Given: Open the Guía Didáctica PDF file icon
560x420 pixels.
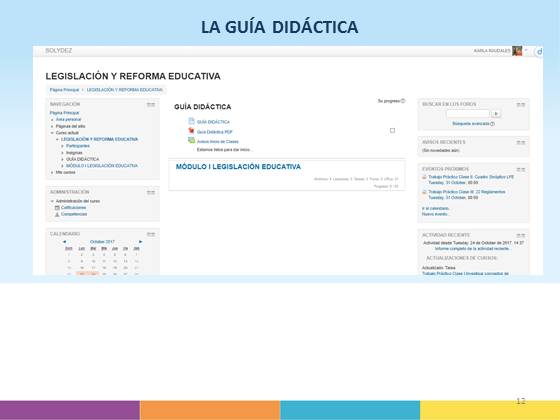Looking at the screenshot, I should click(191, 131).
